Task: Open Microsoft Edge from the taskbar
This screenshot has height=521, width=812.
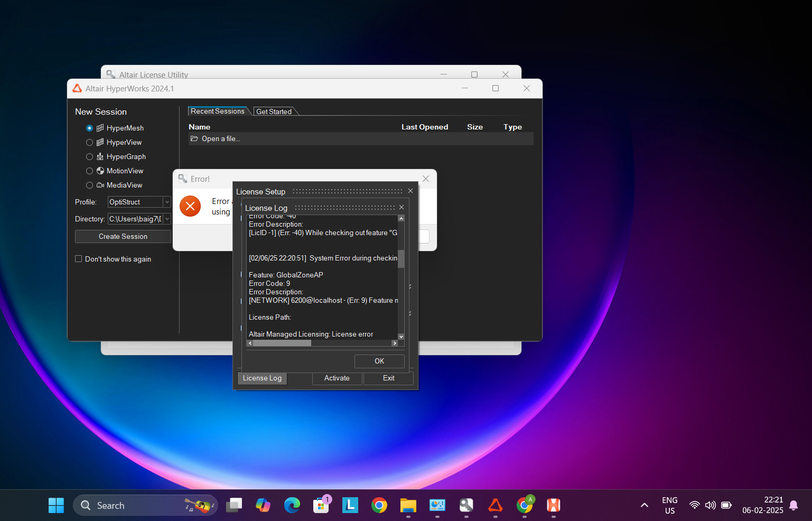Action: 292,505
